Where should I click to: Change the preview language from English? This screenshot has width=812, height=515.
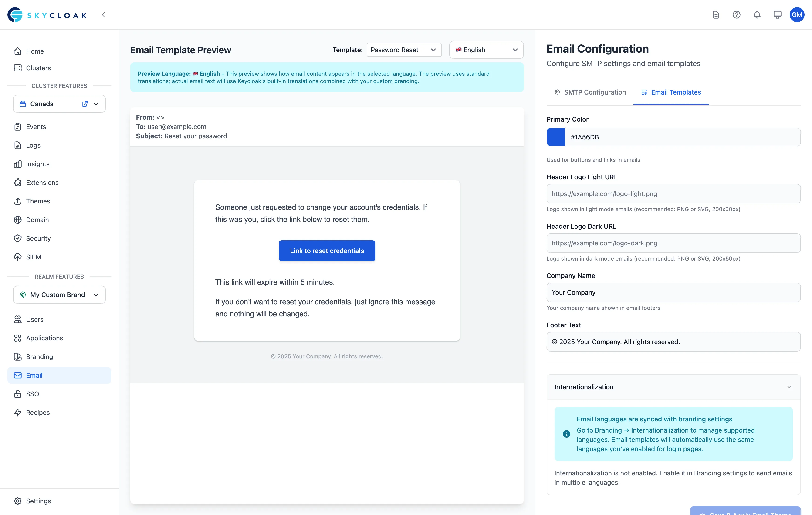pos(486,50)
